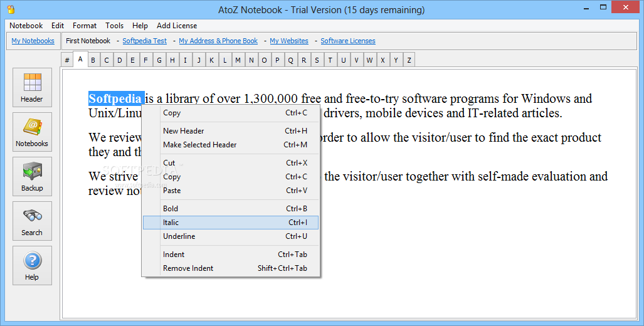Screen dimensions: 644x326
Task: Apply Bold from context menu
Action: point(231,209)
